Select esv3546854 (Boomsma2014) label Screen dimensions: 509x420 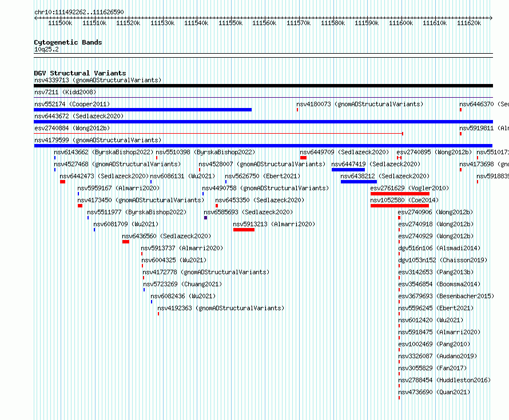[x=439, y=284]
